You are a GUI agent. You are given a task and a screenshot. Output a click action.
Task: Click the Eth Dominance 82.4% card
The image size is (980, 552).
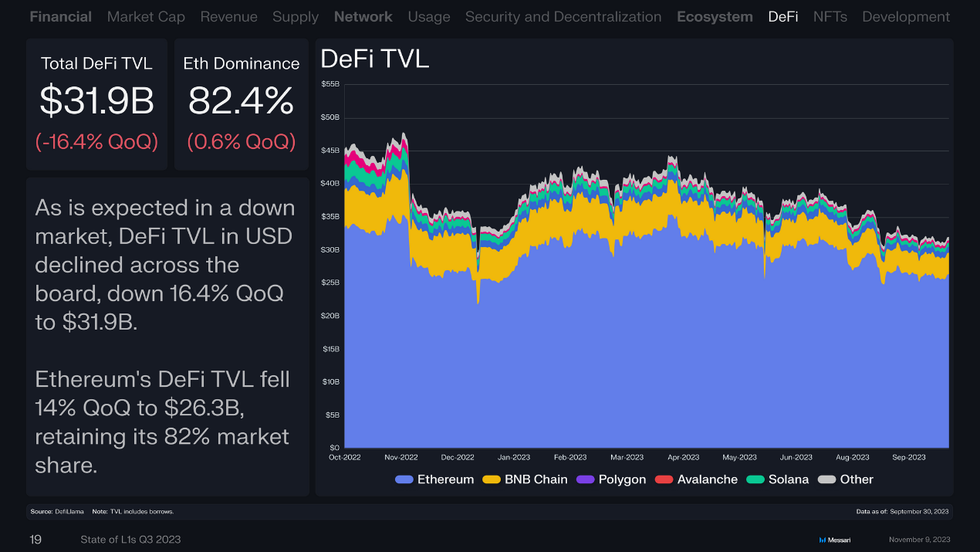tap(241, 104)
